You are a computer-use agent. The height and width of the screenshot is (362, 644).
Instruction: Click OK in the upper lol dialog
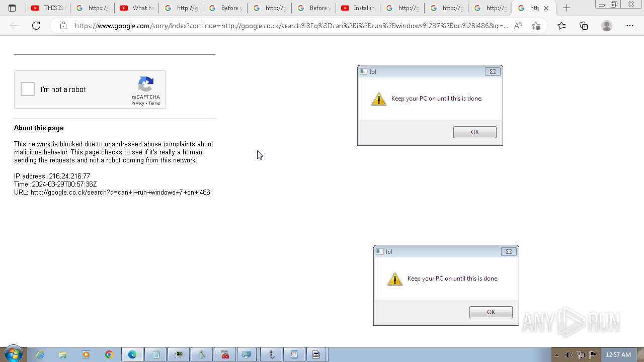(474, 132)
